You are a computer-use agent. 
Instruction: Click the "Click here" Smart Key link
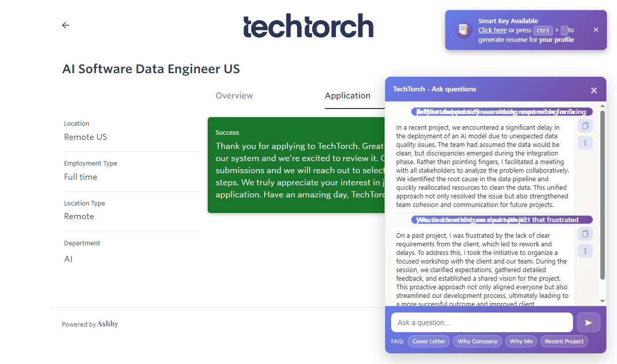click(x=493, y=30)
